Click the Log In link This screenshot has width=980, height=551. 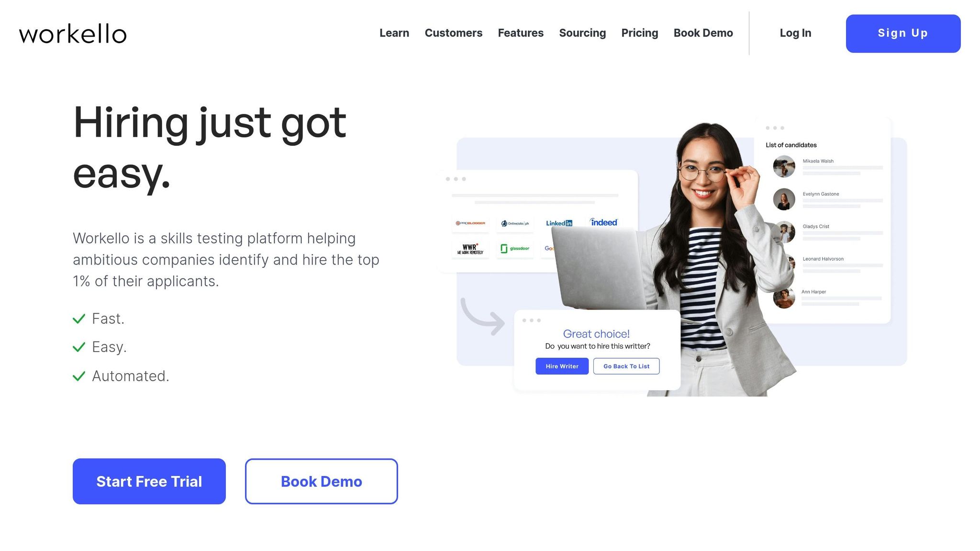[795, 33]
